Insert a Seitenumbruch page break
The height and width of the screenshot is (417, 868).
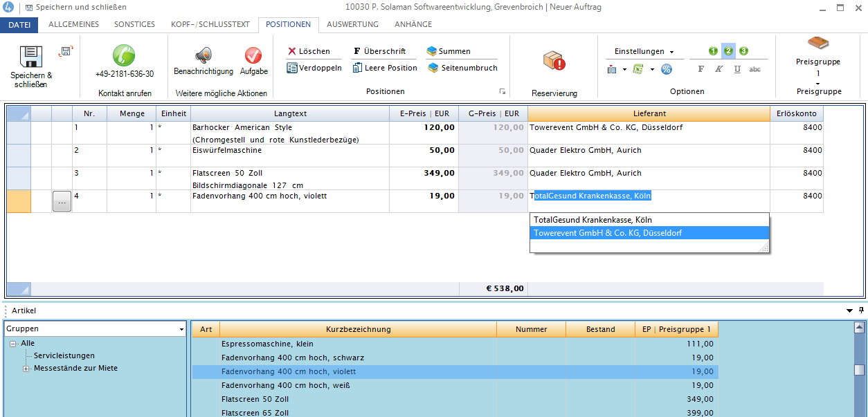click(462, 68)
